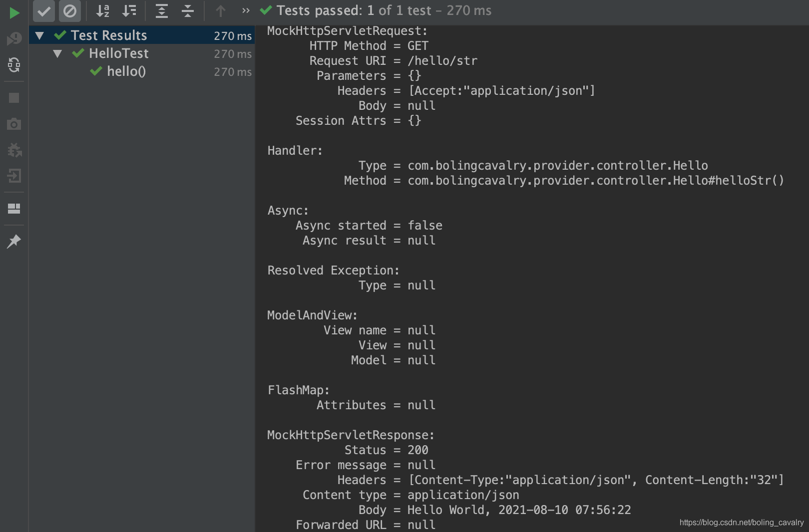Screen dimensions: 809x532
Task: Click the 'Resolved Exception:' heading
Action: click(x=333, y=270)
